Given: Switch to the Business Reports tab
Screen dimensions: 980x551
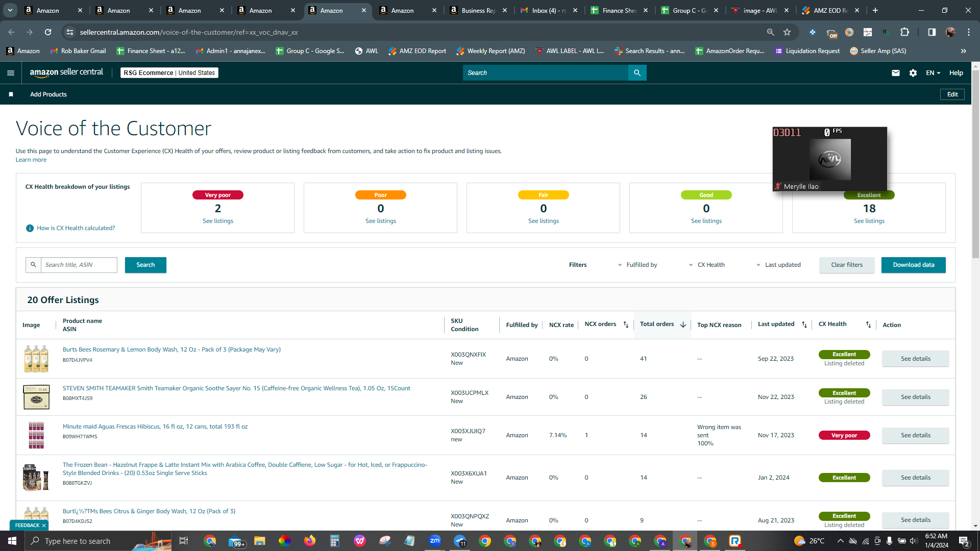Looking at the screenshot, I should click(x=478, y=10).
